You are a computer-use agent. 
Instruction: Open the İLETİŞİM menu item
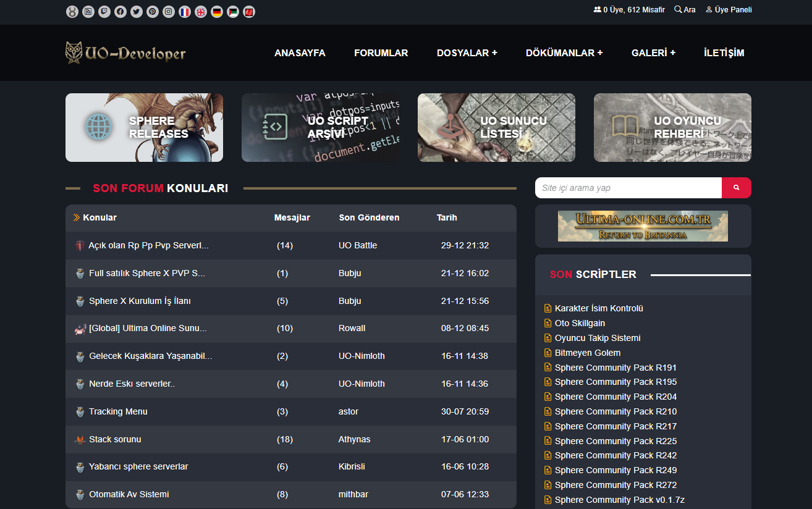click(724, 53)
